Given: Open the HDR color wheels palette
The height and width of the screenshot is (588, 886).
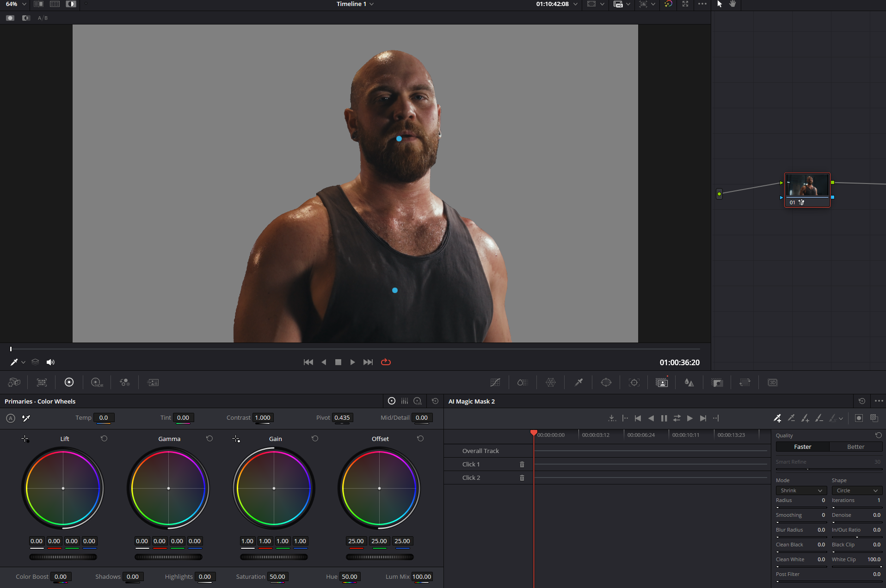Looking at the screenshot, I should point(97,382).
